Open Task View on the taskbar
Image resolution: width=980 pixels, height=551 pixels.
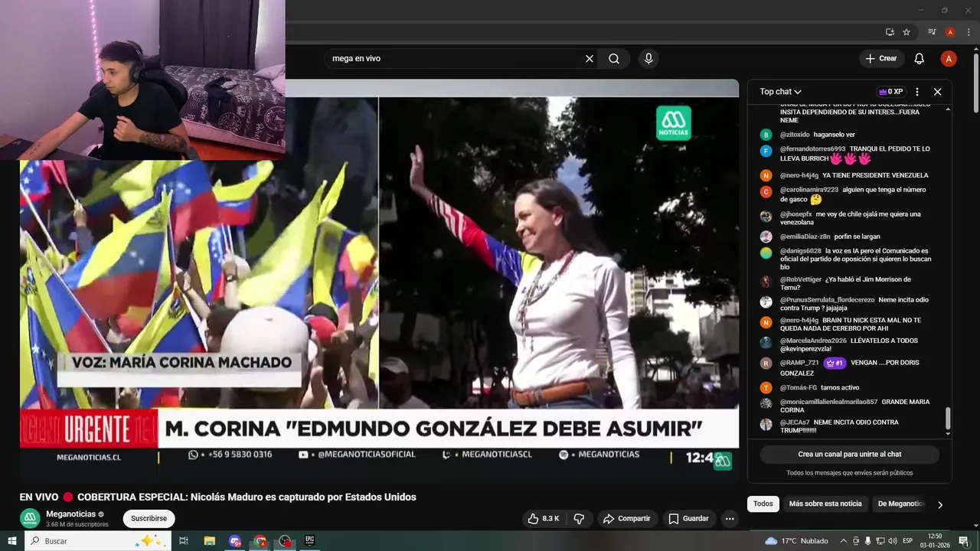pos(184,541)
